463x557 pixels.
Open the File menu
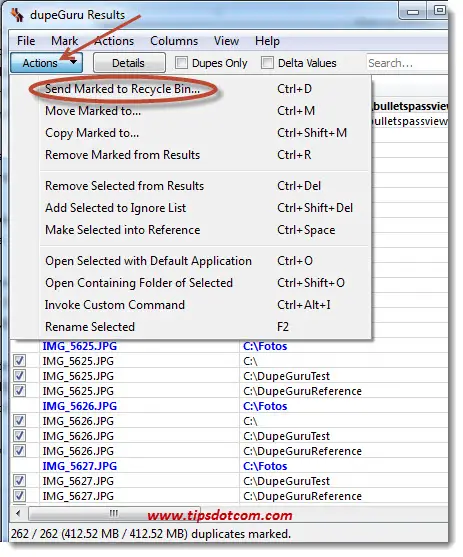pos(26,41)
